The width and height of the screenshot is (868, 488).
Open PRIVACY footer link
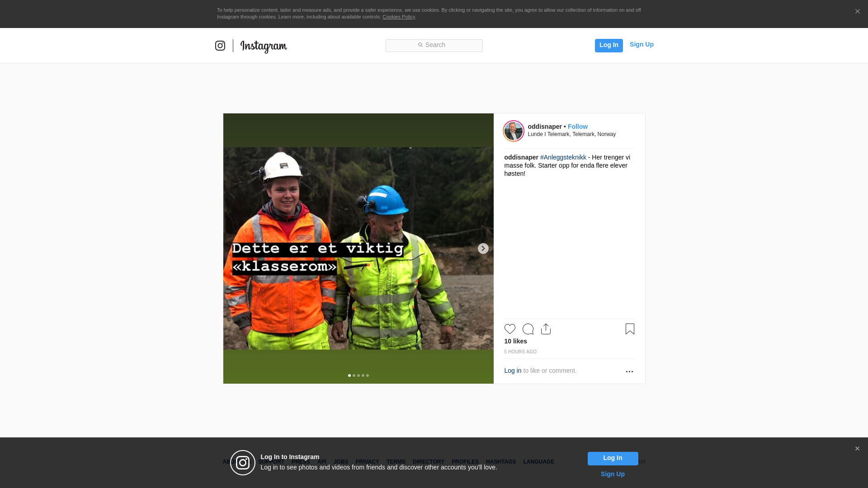pos(367,462)
